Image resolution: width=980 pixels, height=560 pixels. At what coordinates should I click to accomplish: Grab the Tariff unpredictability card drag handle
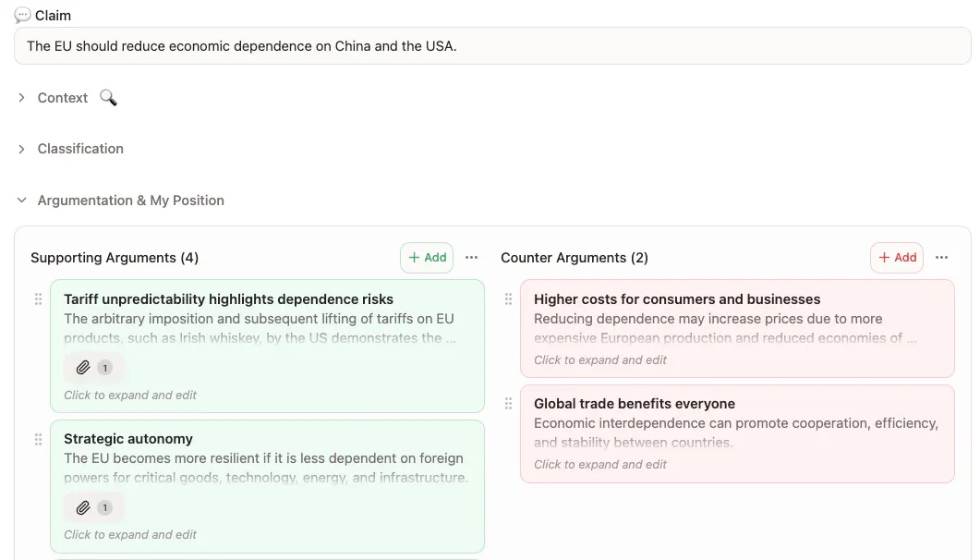[x=38, y=299]
